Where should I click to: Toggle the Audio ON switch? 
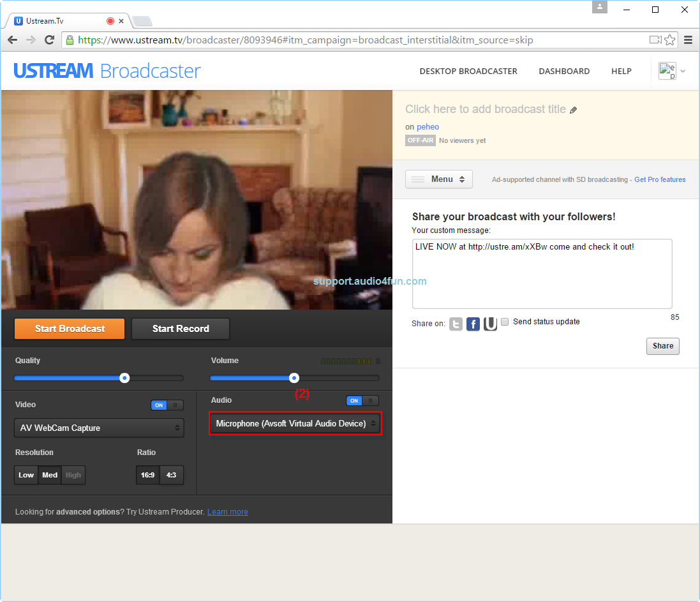coord(362,401)
